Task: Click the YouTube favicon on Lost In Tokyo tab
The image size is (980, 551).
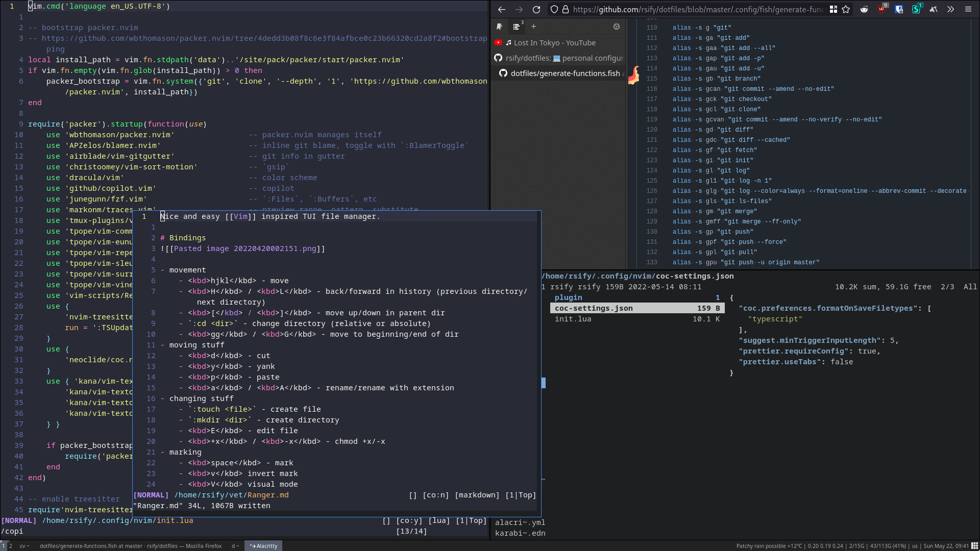Action: [x=498, y=43]
